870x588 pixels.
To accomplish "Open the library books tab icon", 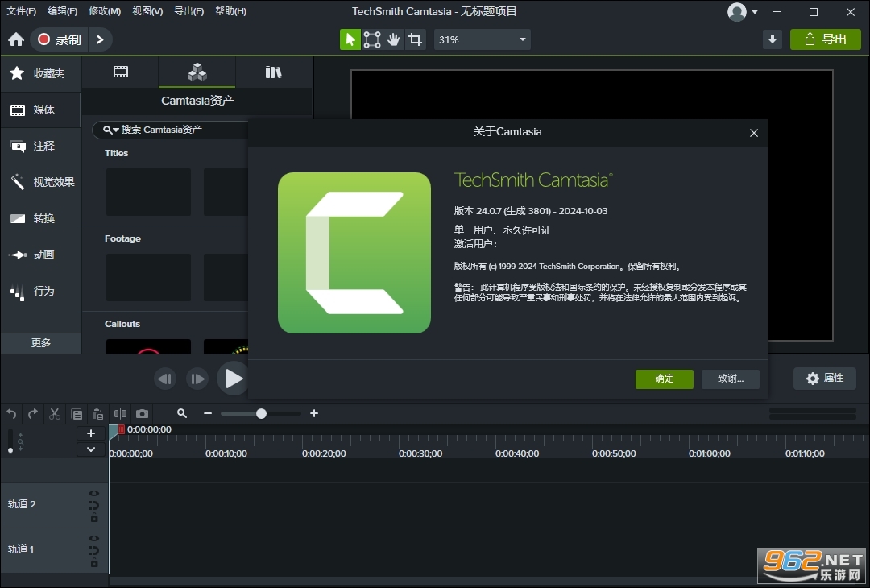I will click(x=274, y=72).
